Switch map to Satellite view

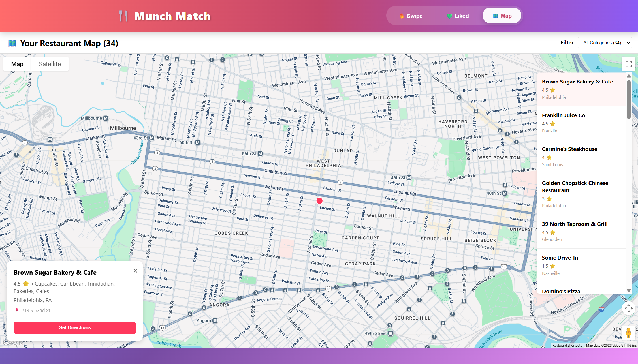(50, 64)
